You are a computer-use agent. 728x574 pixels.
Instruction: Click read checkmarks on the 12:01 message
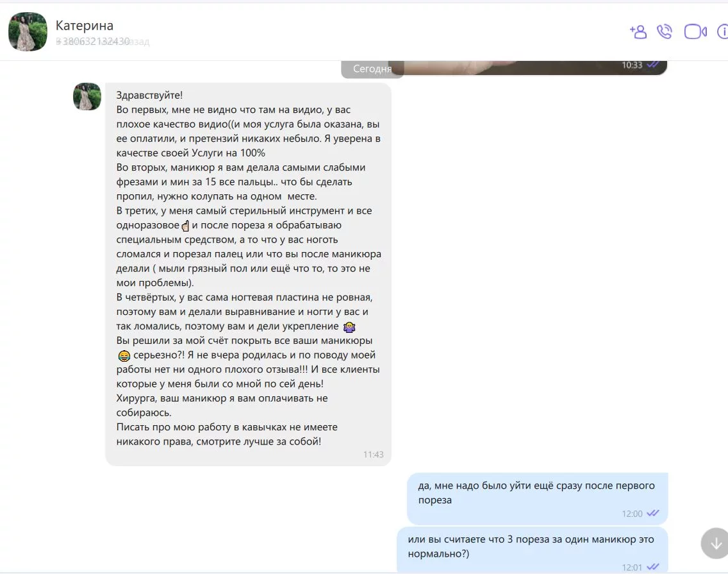point(653,566)
